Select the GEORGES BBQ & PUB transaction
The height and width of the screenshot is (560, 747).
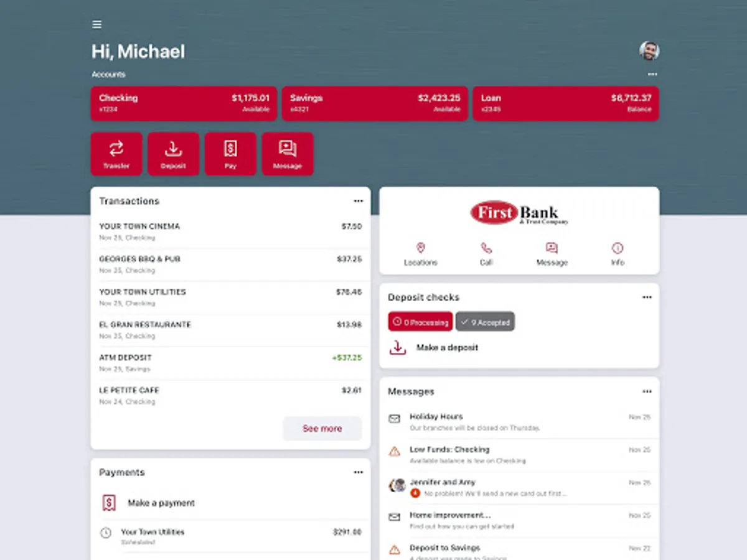(230, 264)
